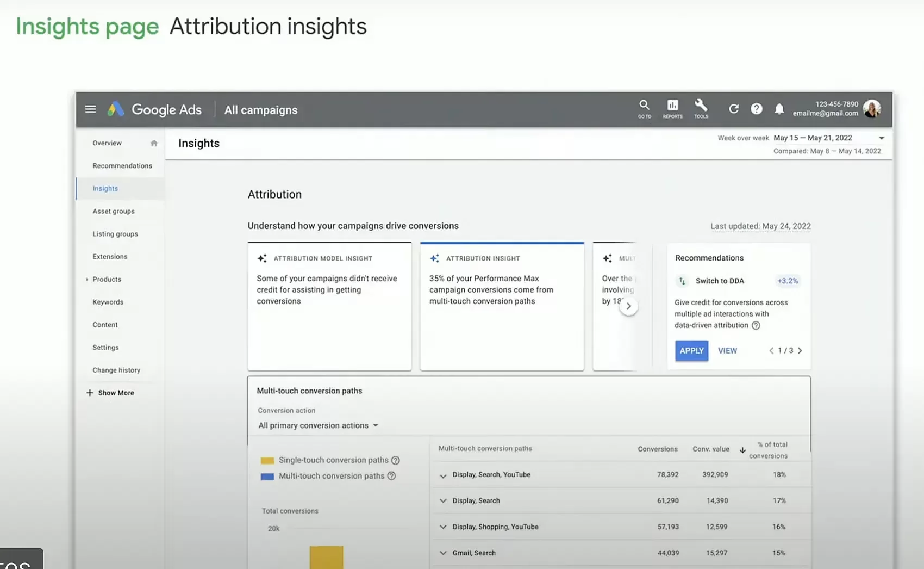
Task: Click the refresh icon in header
Action: pos(734,109)
